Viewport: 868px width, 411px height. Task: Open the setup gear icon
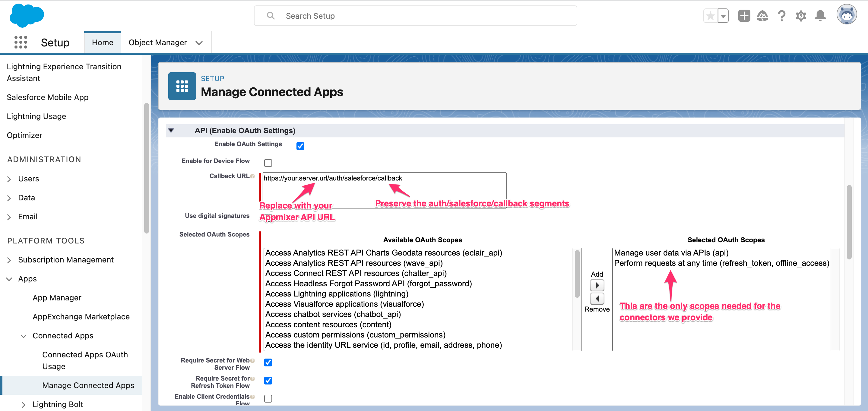click(x=801, y=16)
